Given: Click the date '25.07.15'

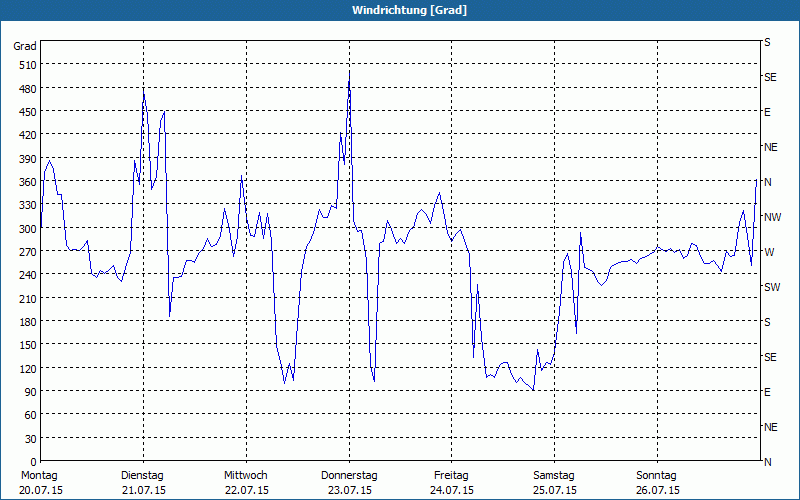Looking at the screenshot, I should (556, 490).
